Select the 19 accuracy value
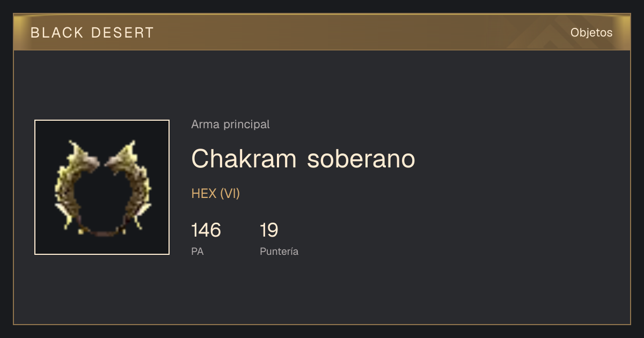Viewport: 644px width, 338px height. click(x=269, y=230)
